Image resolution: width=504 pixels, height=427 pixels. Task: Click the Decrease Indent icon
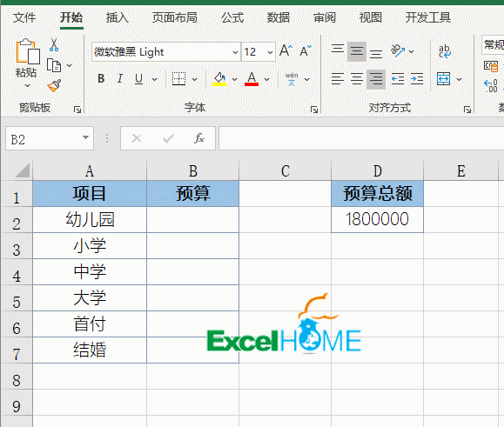398,79
